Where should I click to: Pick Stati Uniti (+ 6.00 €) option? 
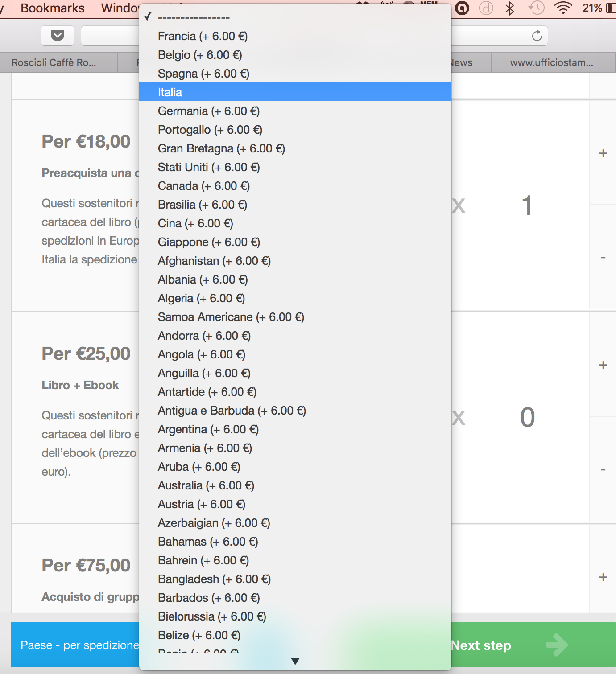pyautogui.click(x=208, y=167)
